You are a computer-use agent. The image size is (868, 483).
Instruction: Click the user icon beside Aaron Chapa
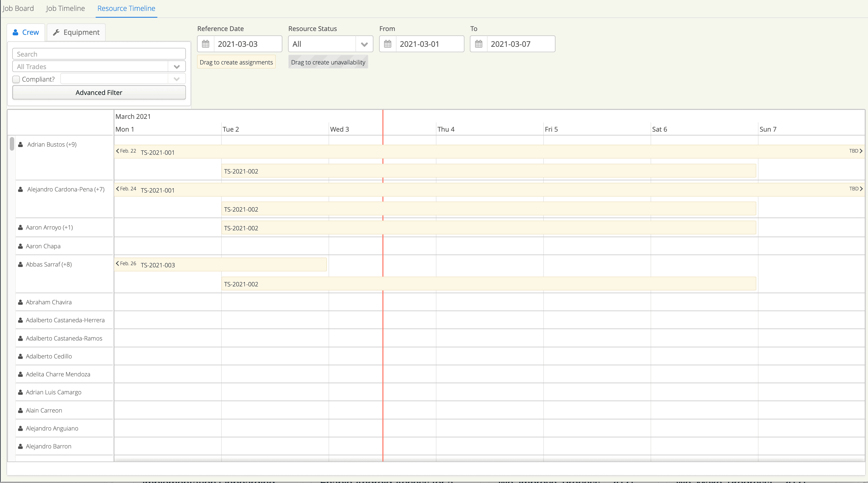point(20,246)
